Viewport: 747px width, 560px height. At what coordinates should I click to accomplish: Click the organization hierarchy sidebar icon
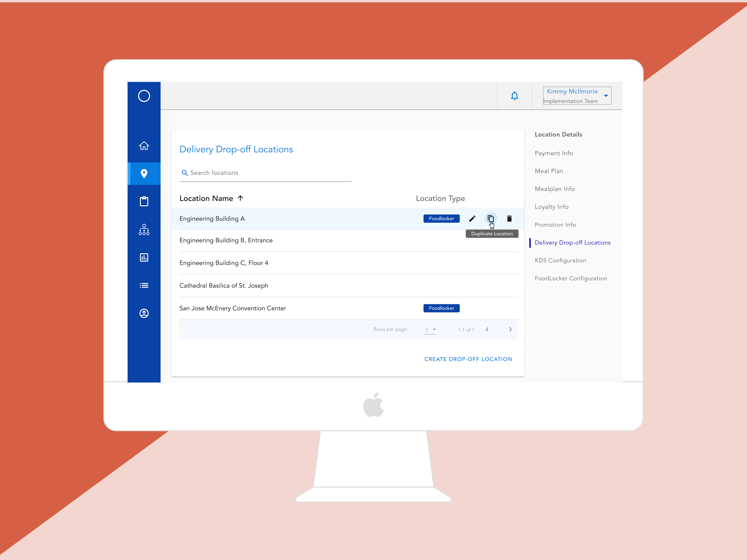click(144, 230)
